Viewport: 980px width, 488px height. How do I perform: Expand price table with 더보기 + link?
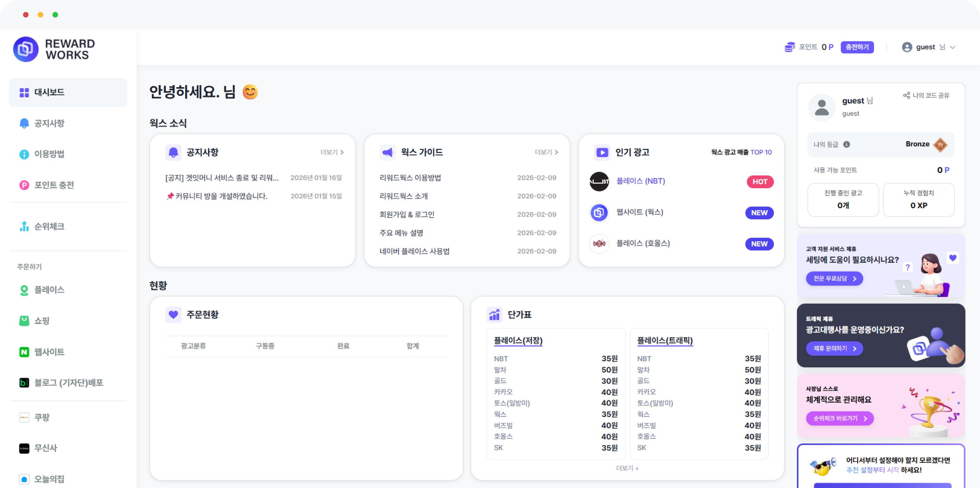click(x=627, y=468)
